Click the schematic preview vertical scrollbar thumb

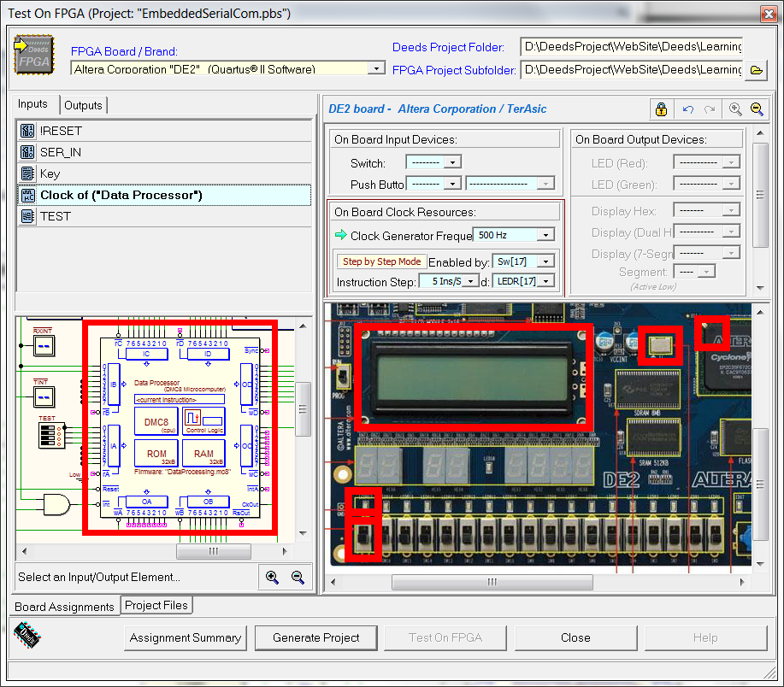[303, 409]
